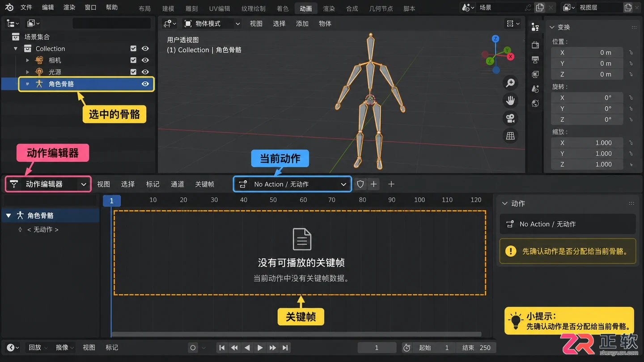The image size is (644, 362).
Task: Collapse the 变换 panel
Action: point(552,27)
